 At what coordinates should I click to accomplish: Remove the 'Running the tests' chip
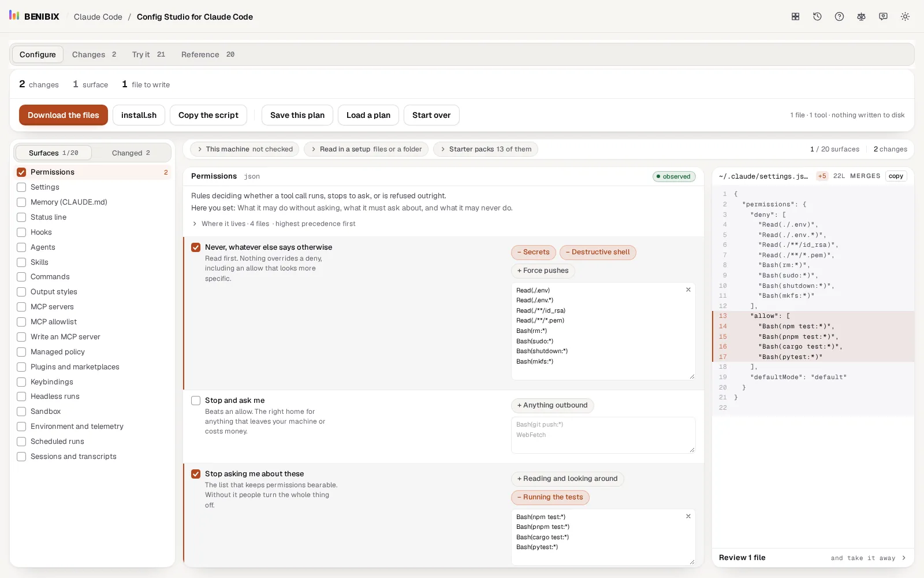[550, 497]
